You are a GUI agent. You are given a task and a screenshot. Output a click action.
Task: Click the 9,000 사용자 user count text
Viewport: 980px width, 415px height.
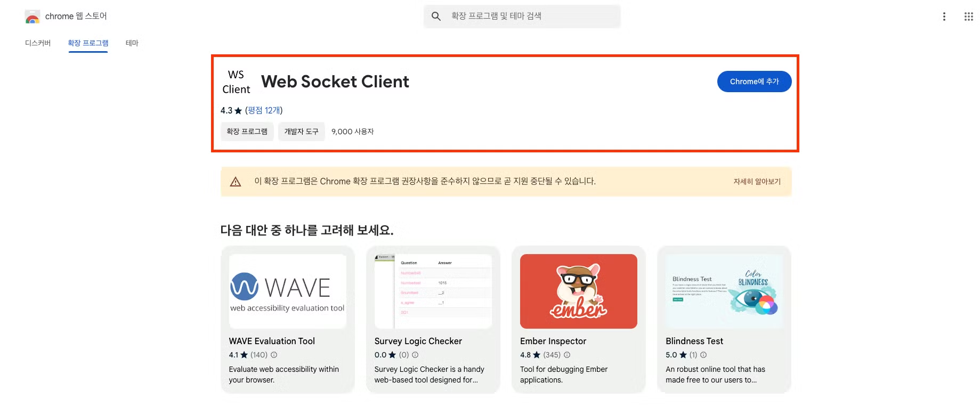[x=352, y=132]
